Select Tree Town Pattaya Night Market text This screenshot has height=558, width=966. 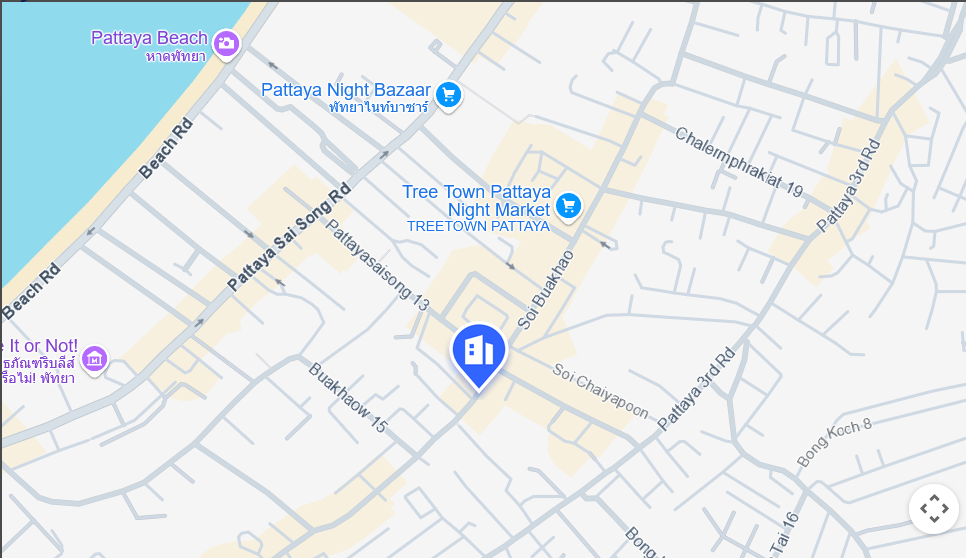pos(476,201)
